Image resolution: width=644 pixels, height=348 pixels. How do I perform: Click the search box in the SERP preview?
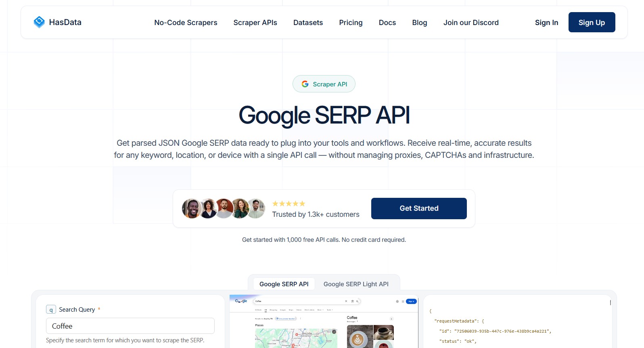tap(307, 301)
